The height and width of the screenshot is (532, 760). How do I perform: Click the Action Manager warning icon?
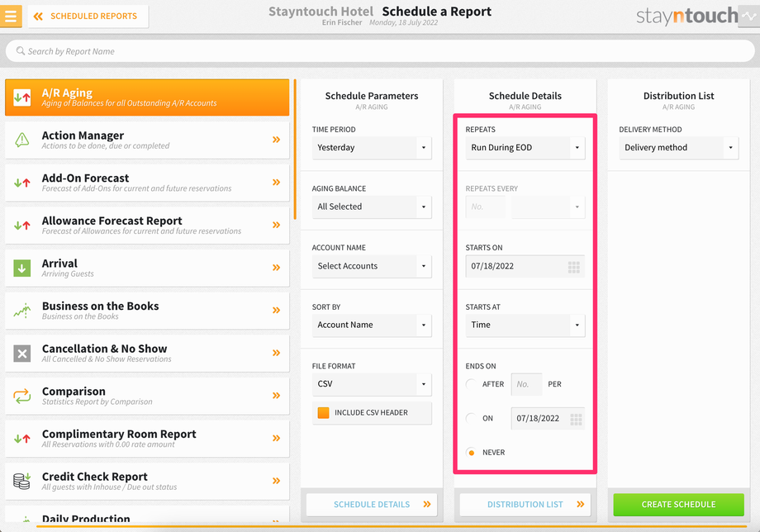click(x=22, y=140)
